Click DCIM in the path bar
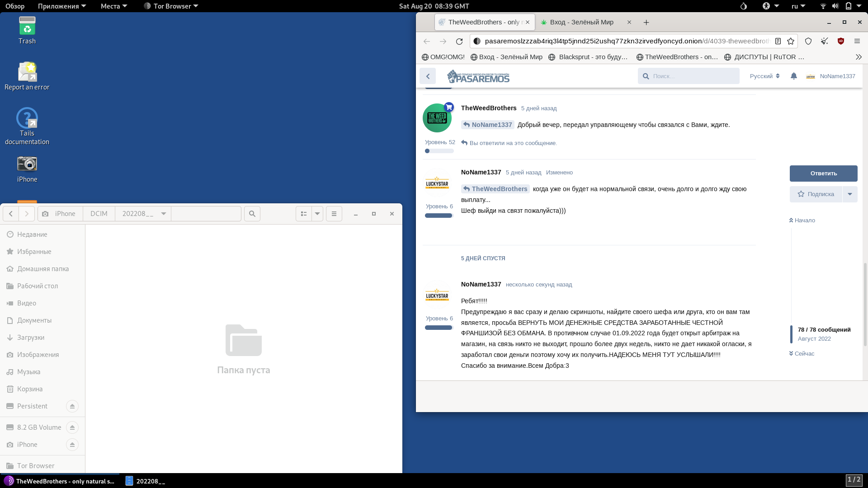868x488 pixels. (99, 214)
